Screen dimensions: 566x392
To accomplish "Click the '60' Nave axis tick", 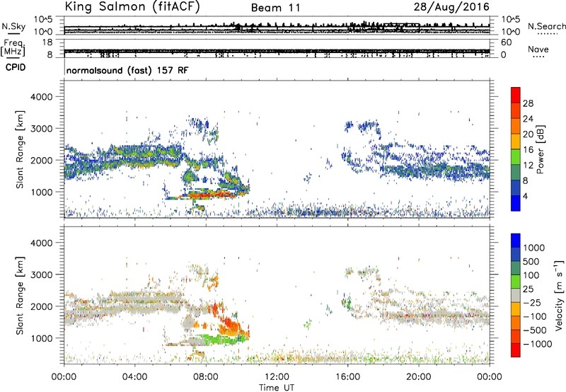I will tap(506, 42).
